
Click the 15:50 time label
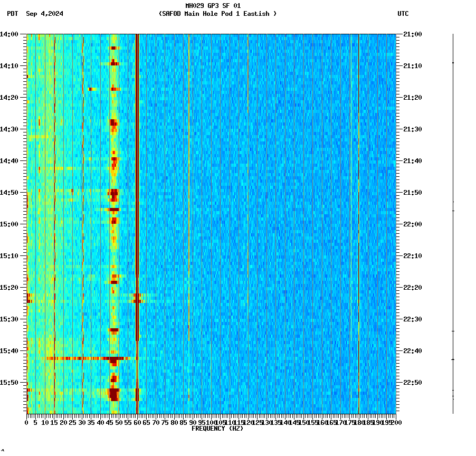(x=11, y=382)
